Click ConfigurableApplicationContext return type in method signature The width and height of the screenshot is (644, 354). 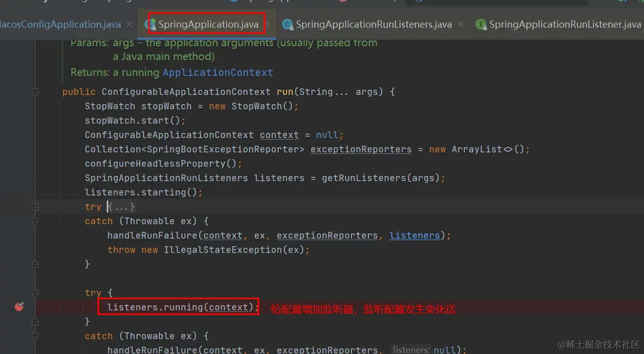[x=186, y=92]
